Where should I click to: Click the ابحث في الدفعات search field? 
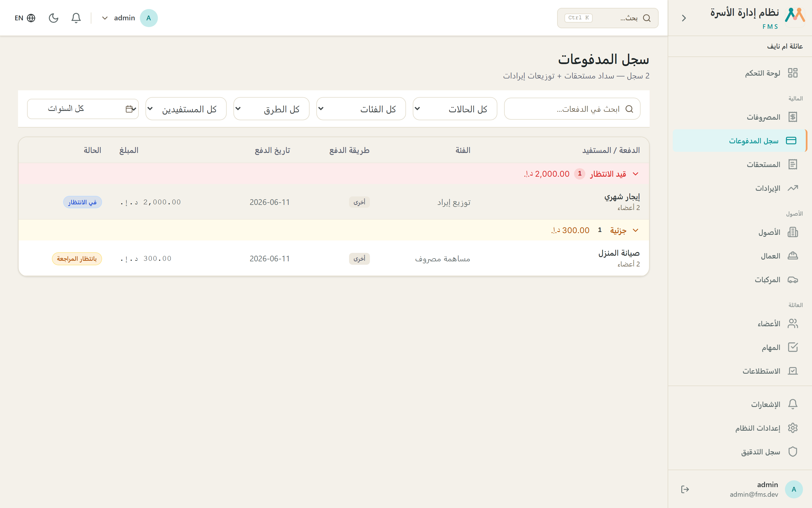[x=572, y=109]
